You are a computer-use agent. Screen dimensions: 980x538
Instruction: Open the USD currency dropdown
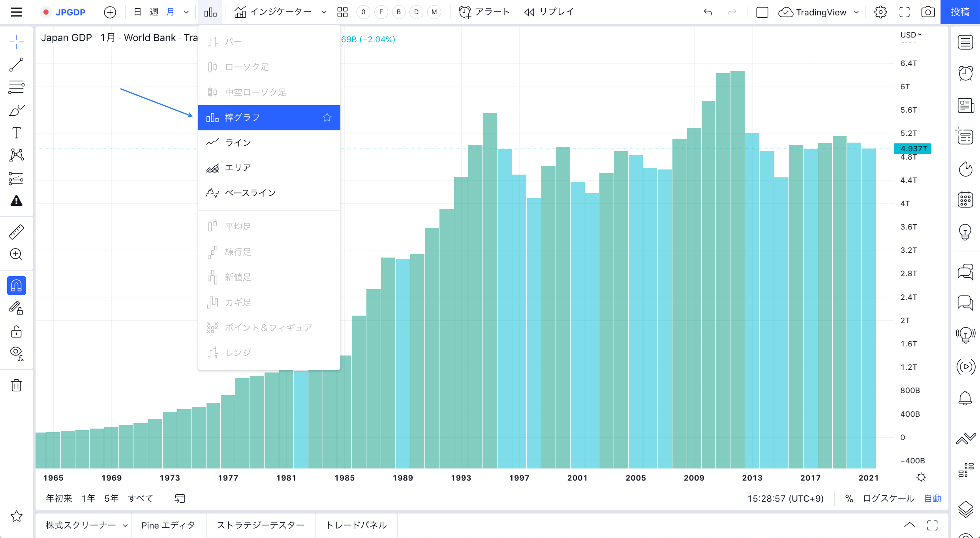[x=911, y=35]
